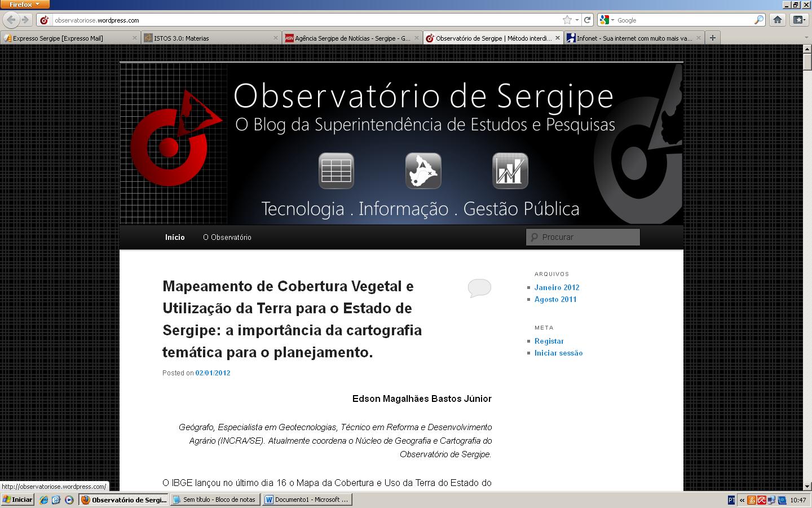Image resolution: width=812 pixels, height=508 pixels.
Task: Open the Windows Iniciar start button
Action: pos(17,500)
